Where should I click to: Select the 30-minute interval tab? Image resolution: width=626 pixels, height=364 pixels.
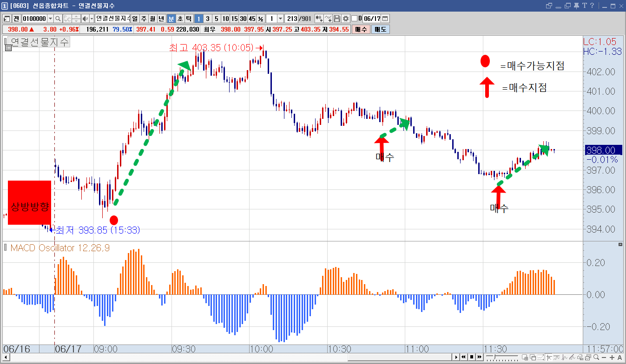pyautogui.click(x=243, y=19)
